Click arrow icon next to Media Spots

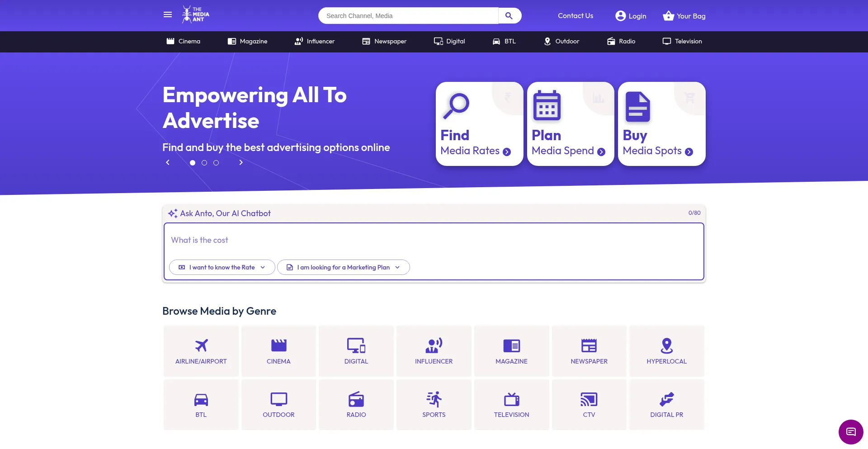(x=689, y=152)
